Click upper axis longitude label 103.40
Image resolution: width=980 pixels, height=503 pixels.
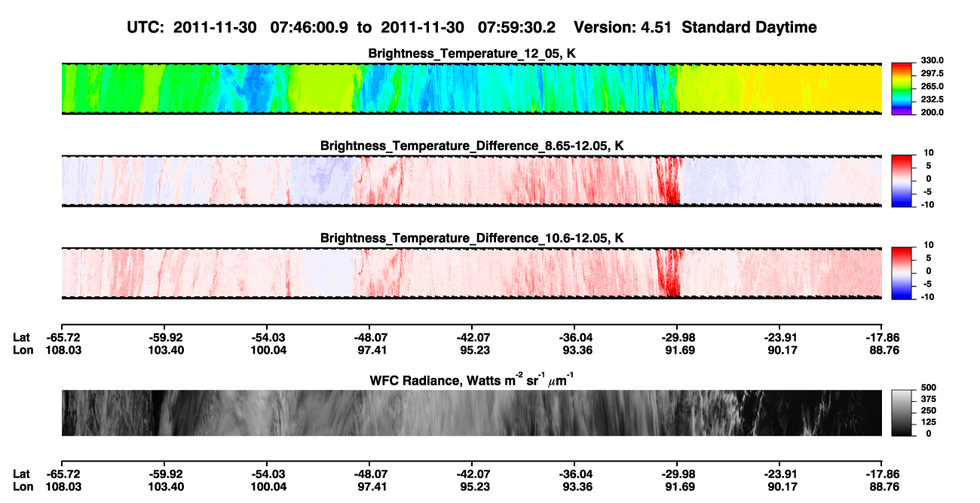point(164,350)
